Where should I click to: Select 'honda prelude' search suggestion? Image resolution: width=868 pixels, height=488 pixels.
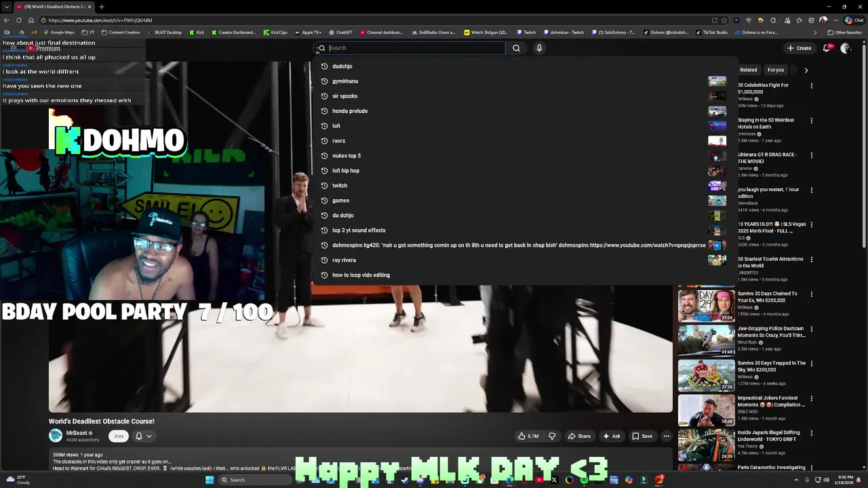coord(350,111)
